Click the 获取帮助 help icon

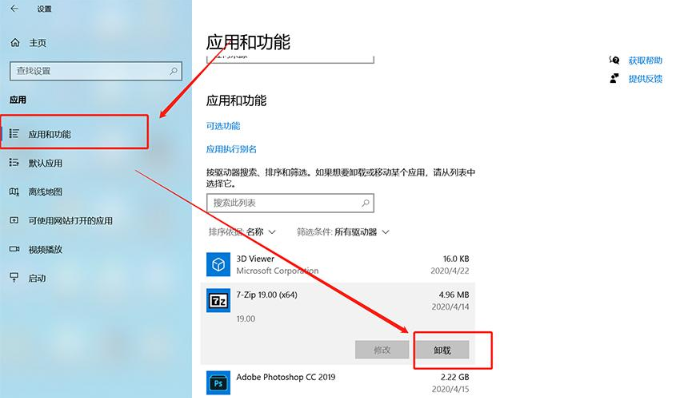click(614, 60)
